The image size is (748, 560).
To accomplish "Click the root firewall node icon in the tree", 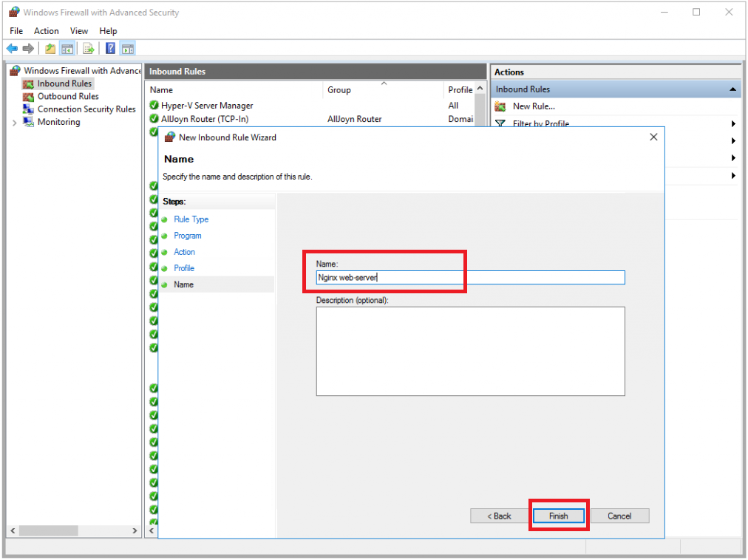I will 16,71.
